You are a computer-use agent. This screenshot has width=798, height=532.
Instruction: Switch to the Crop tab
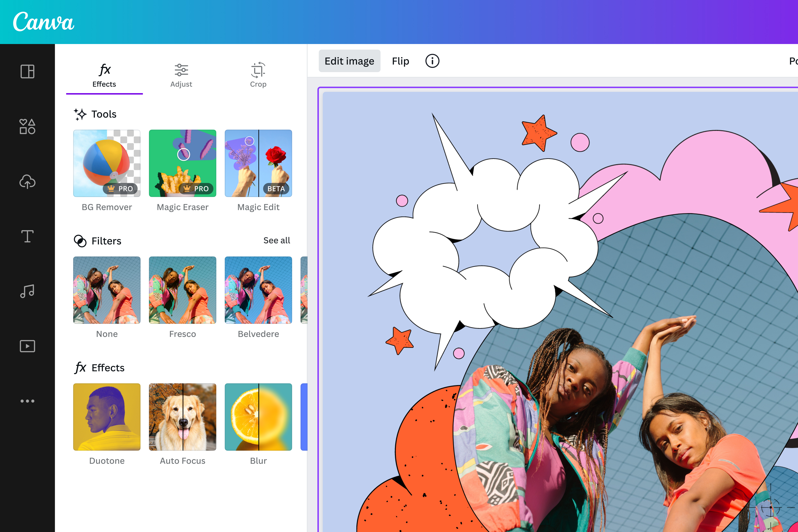tap(258, 75)
